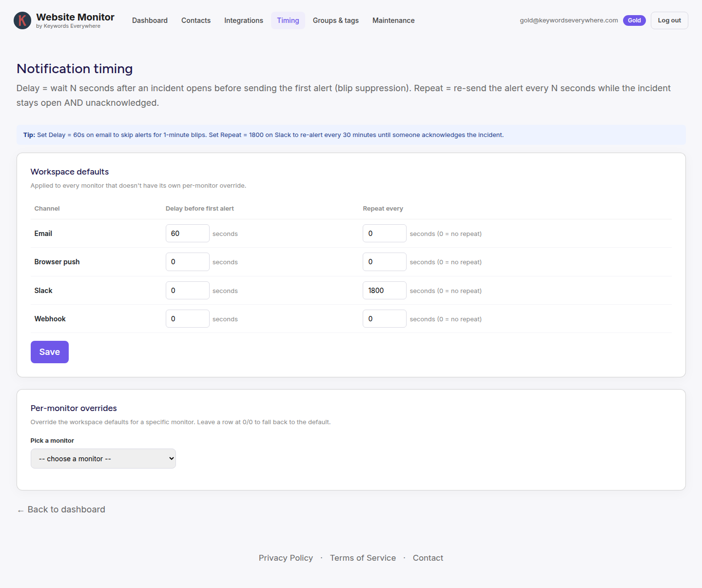Click the Webhook channel row label
The height and width of the screenshot is (588, 702).
tap(50, 319)
